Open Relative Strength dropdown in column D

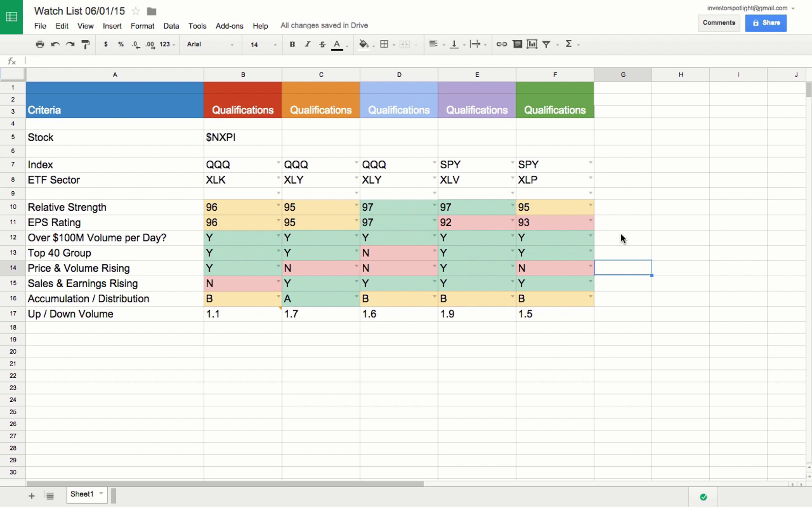click(x=434, y=205)
